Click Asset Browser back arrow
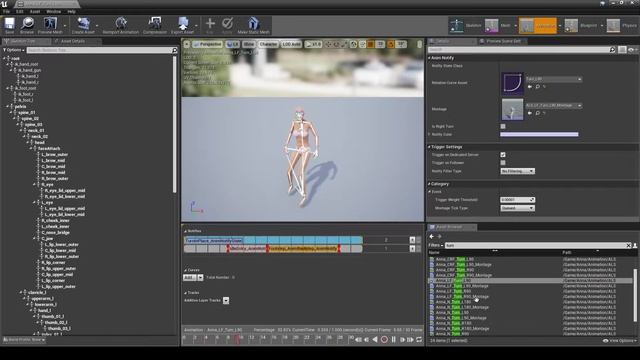This screenshot has height=360, width=640. tap(431, 236)
